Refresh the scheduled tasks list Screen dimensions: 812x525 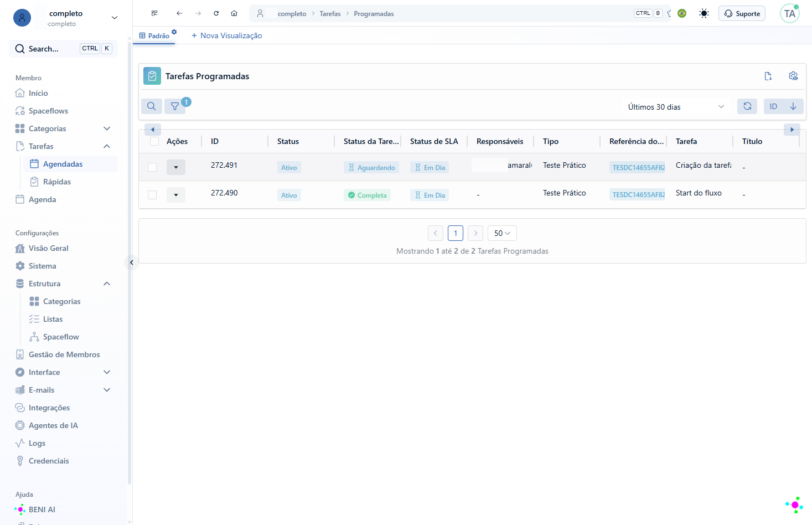pyautogui.click(x=747, y=106)
